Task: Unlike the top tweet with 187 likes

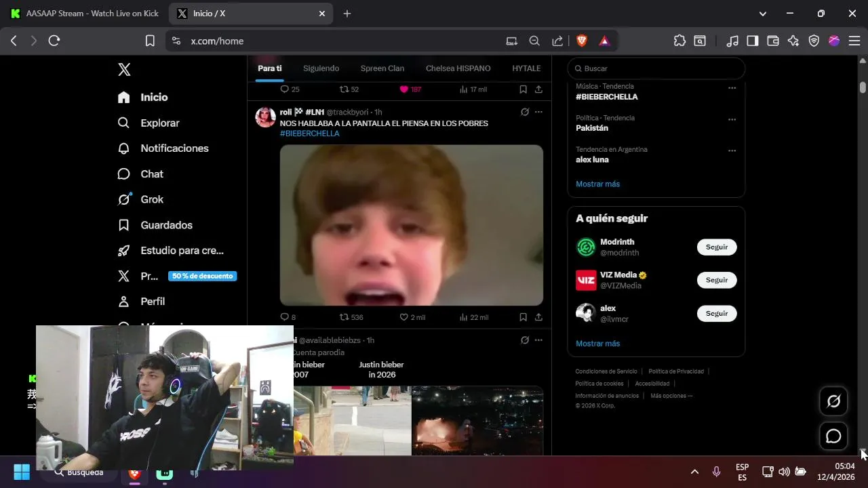Action: coord(410,89)
